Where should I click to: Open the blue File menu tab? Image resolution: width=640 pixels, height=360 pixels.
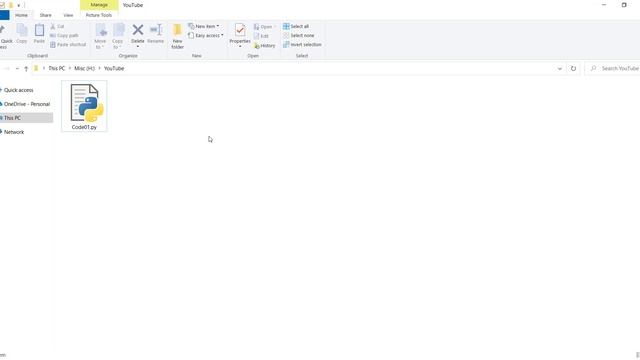coord(4,15)
